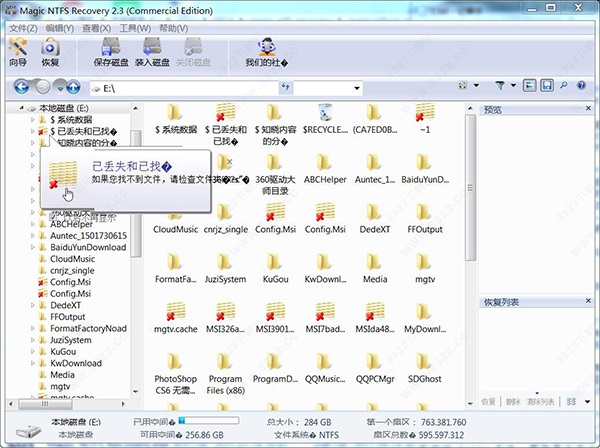600x448 pixels.
Task: Expand the $ 已丢失和已找 tree node
Action: [33, 131]
